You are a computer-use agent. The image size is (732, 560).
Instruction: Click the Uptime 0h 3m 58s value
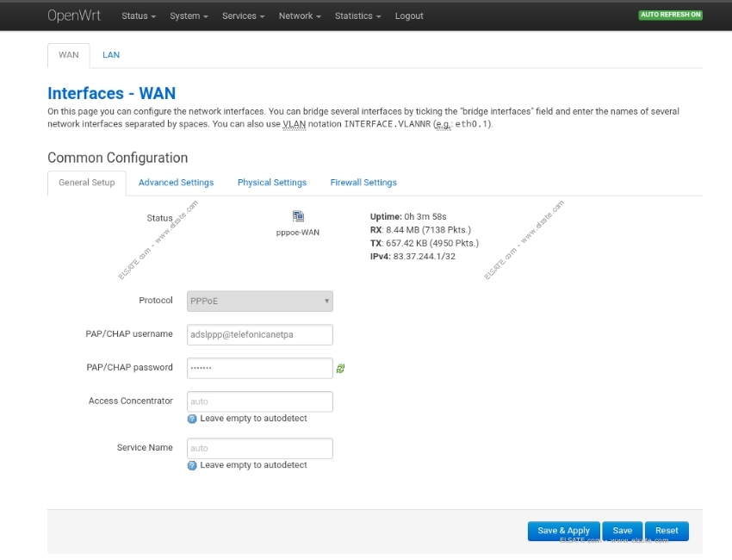(425, 217)
